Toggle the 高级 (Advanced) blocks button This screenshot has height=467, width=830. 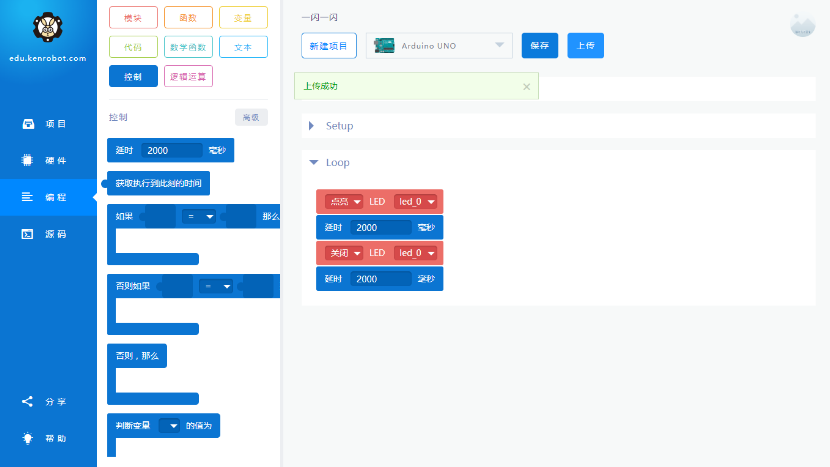click(251, 117)
